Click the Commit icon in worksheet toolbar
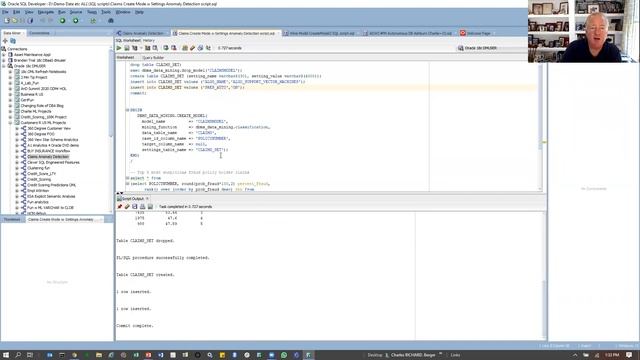The image size is (640, 360). (x=166, y=48)
